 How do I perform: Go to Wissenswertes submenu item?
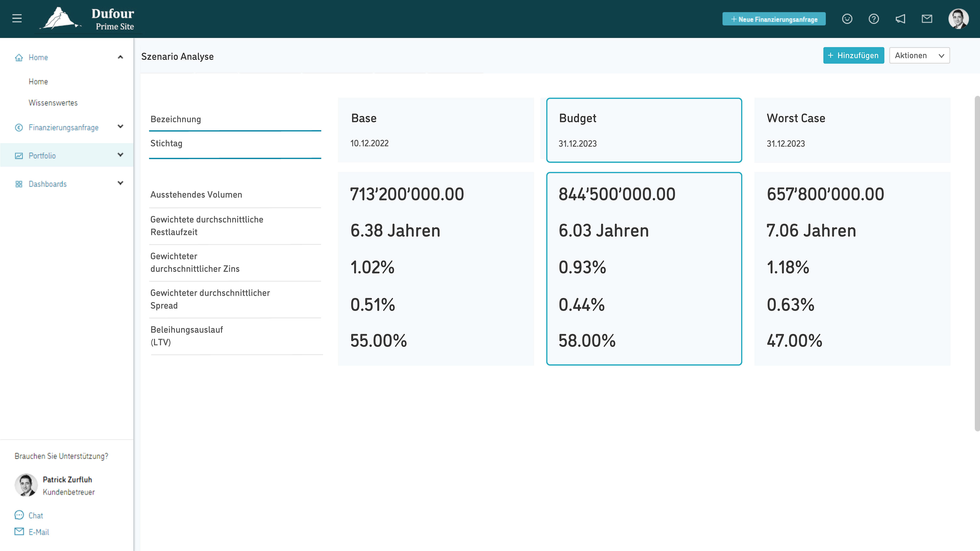(53, 103)
